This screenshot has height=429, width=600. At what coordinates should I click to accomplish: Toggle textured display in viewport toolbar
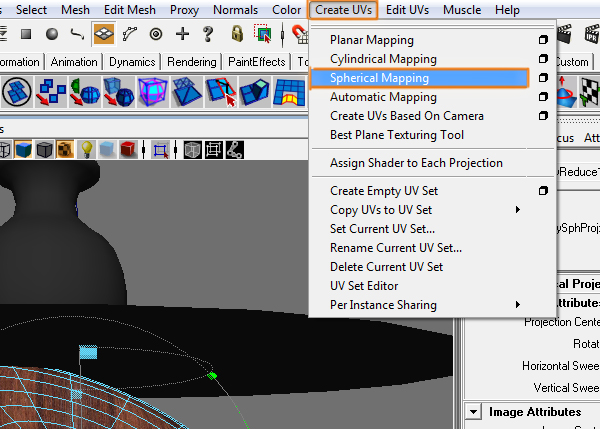click(65, 149)
